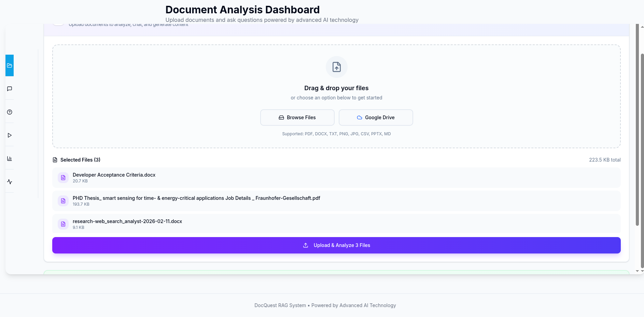Image resolution: width=644 pixels, height=317 pixels.
Task: Click the Selected Files heading icon
Action: tap(55, 160)
